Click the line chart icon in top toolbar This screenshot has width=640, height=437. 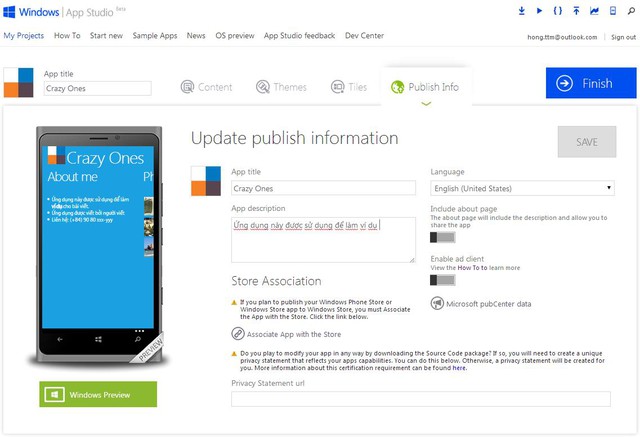pyautogui.click(x=594, y=11)
